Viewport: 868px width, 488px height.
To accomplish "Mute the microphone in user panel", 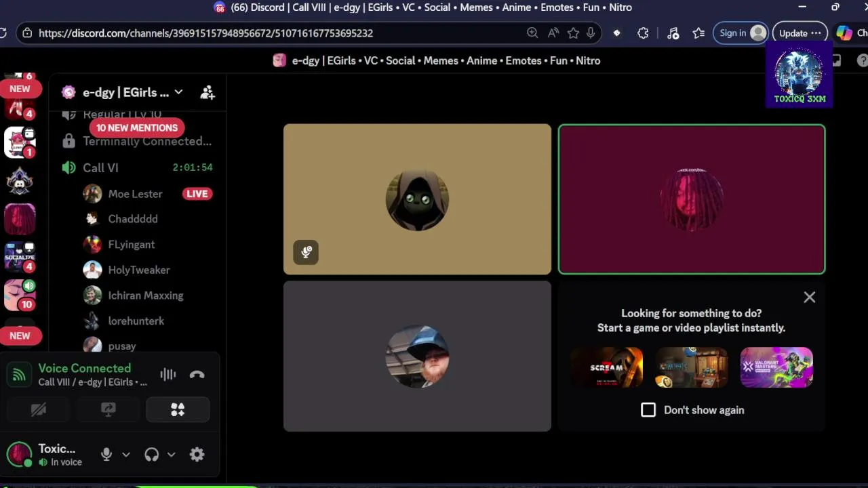I will pyautogui.click(x=106, y=455).
